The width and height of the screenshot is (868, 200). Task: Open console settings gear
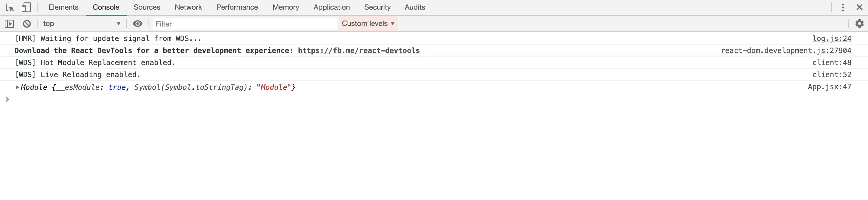click(x=859, y=23)
